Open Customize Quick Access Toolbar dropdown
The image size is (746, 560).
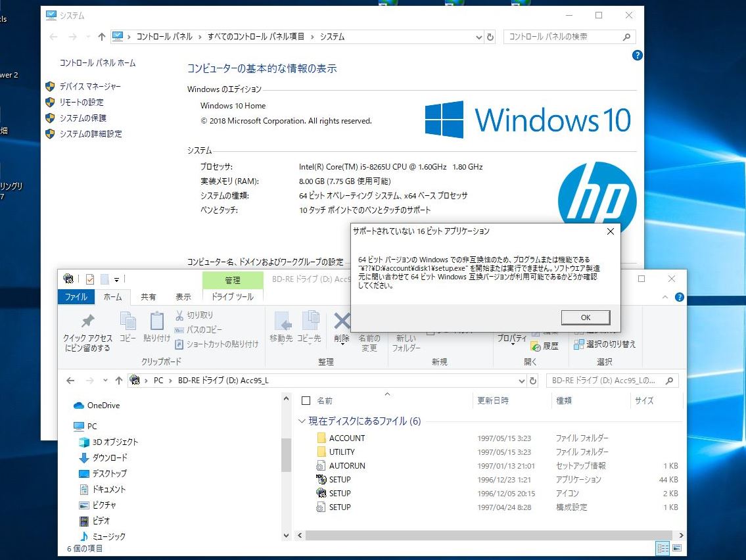click(x=116, y=280)
